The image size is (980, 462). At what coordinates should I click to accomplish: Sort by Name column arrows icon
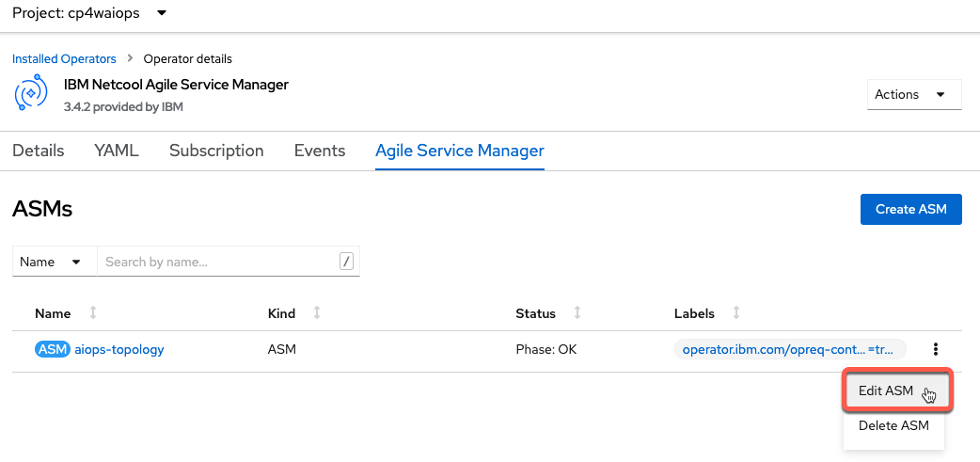pyautogui.click(x=93, y=312)
